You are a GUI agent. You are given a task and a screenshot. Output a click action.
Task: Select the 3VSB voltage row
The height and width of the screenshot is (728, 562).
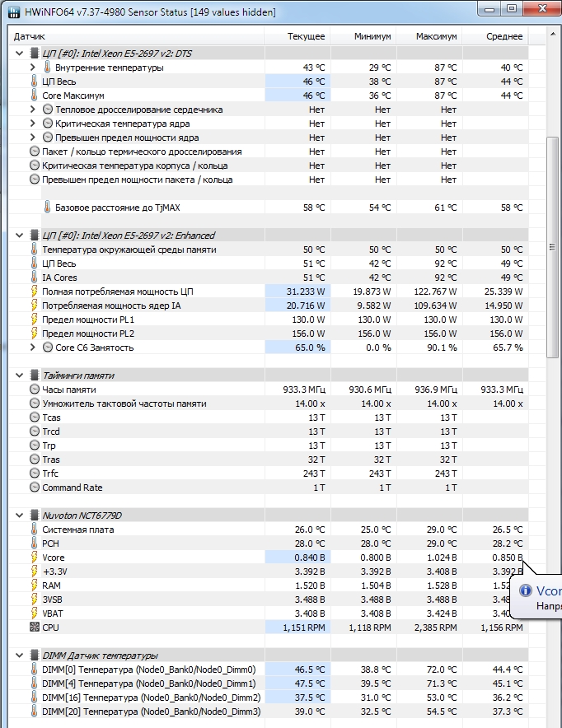[x=269, y=600]
